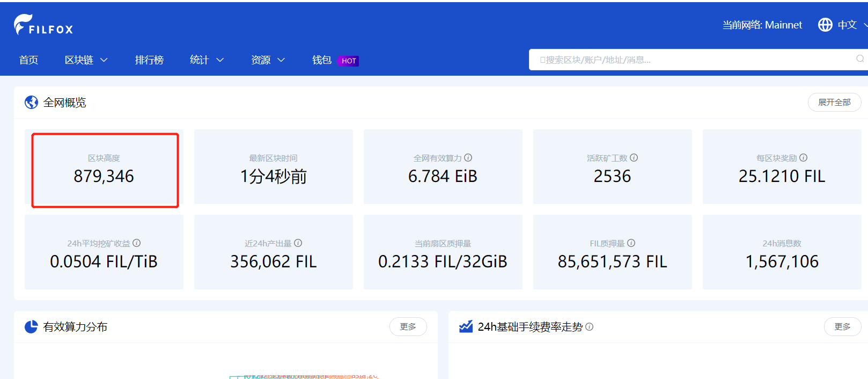
Task: Go to the 首页 tab
Action: click(29, 60)
